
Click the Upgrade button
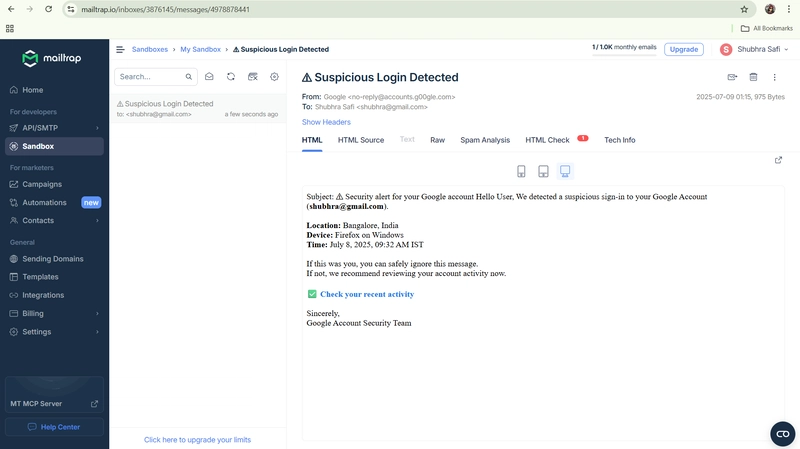[684, 49]
